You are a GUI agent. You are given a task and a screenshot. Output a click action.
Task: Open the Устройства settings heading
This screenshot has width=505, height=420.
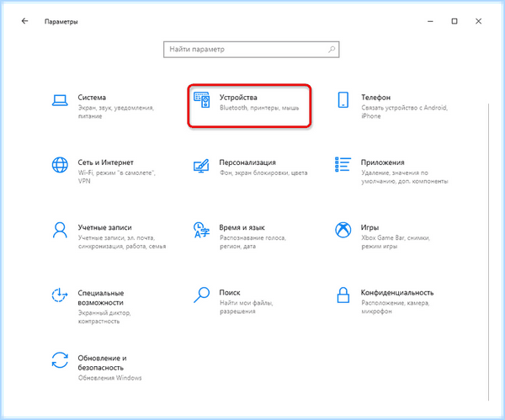click(x=238, y=98)
